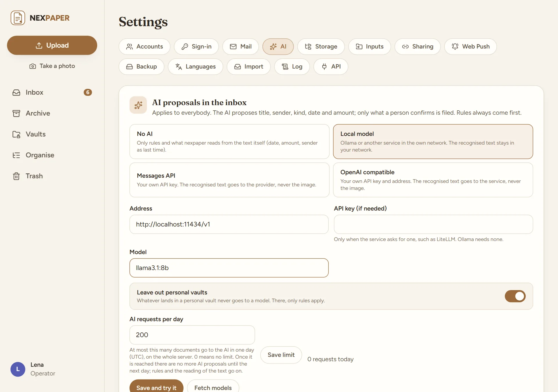Viewport: 558px width, 392px height.
Task: Click the Model field with llama3.1:8b
Action: (x=229, y=268)
